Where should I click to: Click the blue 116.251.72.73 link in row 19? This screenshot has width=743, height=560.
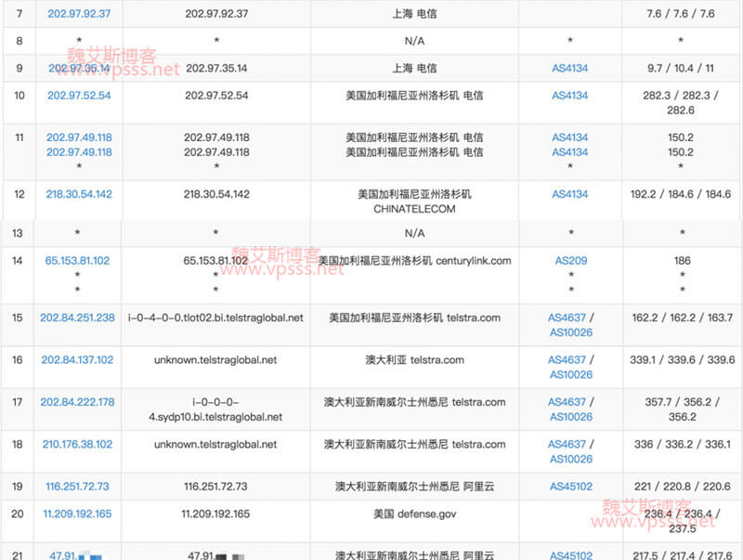[78, 487]
